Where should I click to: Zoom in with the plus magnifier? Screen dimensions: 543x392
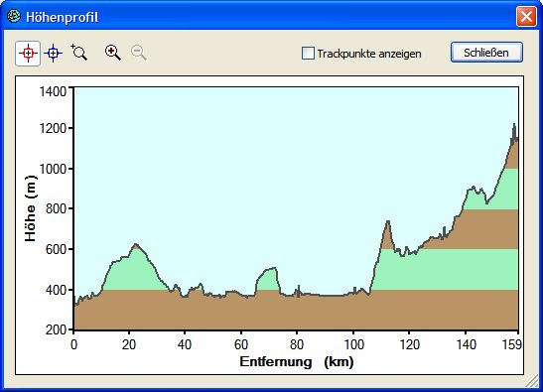pos(112,53)
